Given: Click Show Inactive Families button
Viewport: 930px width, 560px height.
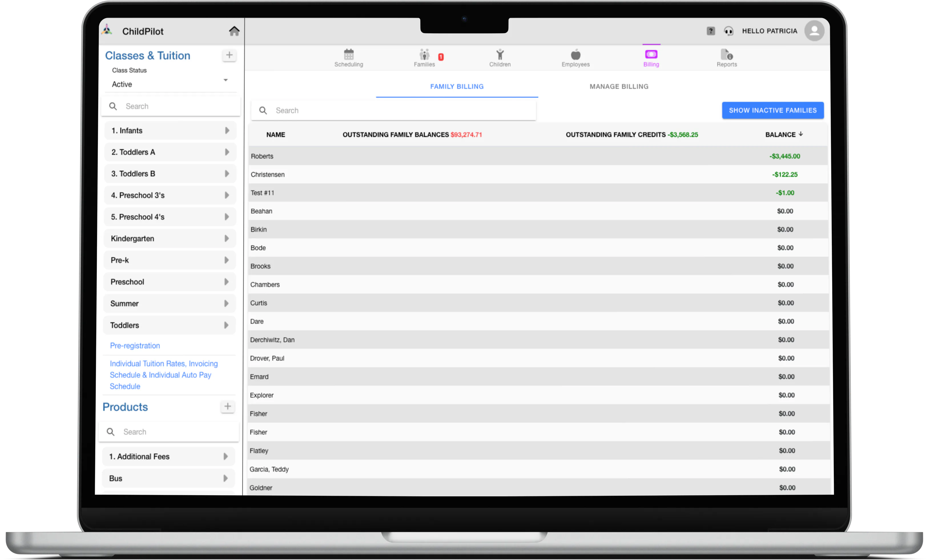Looking at the screenshot, I should (772, 110).
